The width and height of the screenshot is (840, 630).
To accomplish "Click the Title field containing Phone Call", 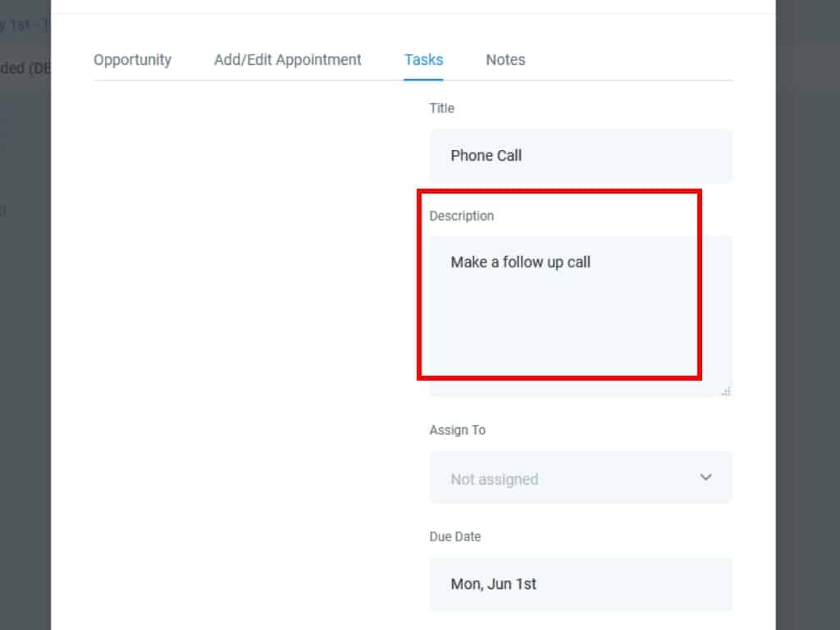I will coord(580,156).
